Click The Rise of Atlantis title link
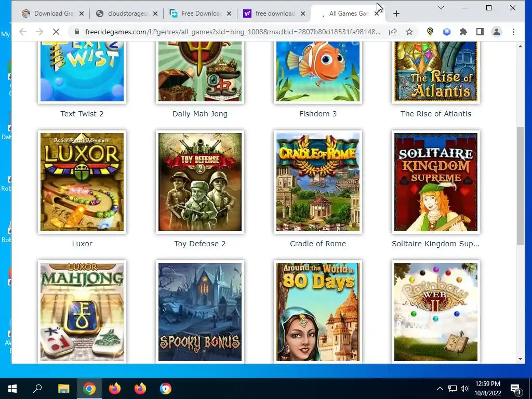The width and height of the screenshot is (532, 399). pos(436,114)
